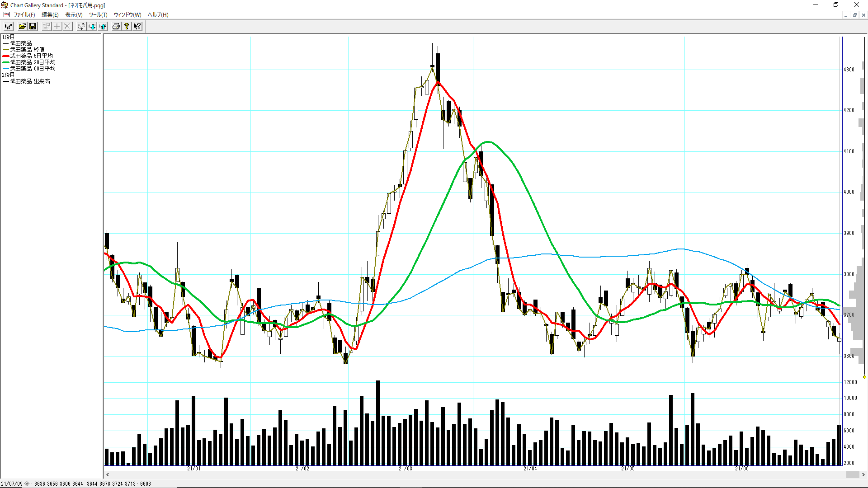Screen dimensions: 868x488
Task: Click the candlestick new chart toolbar icon
Action: point(8,26)
